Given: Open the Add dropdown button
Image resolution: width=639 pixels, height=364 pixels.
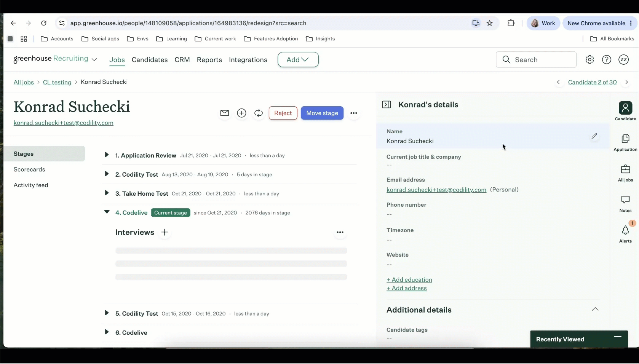Looking at the screenshot, I should click(298, 60).
